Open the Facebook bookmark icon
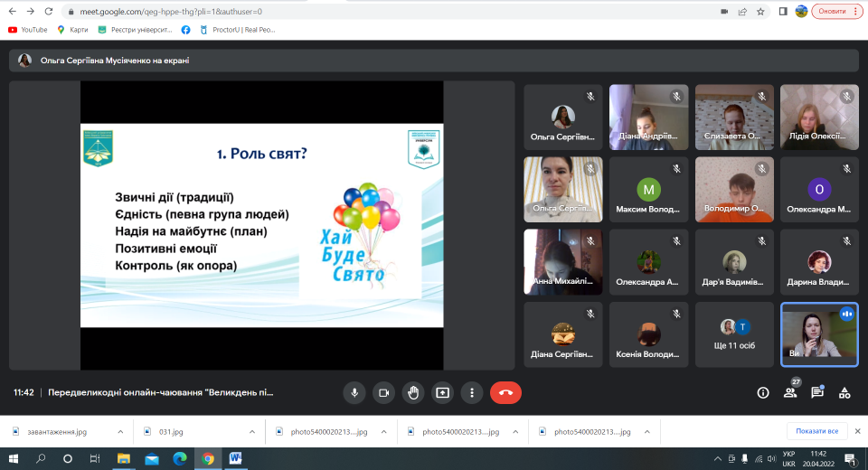The image size is (868, 470). (x=185, y=30)
